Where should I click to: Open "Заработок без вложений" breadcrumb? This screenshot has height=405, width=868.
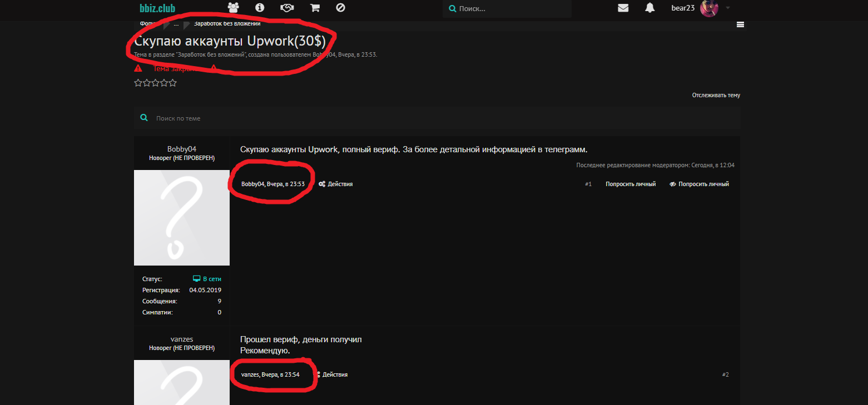[x=227, y=23]
